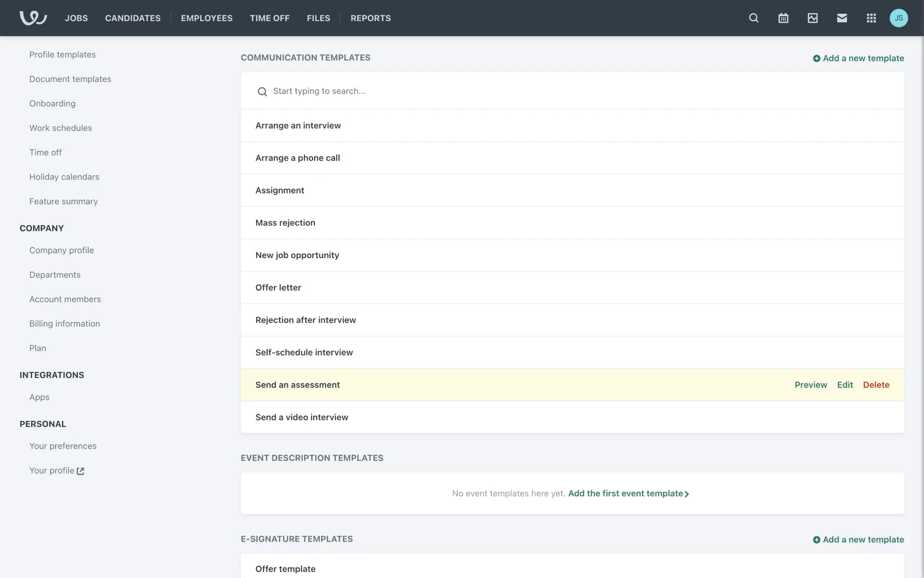Screen dimensions: 924x578
Task: Add a new e-signature template
Action: pyautogui.click(x=858, y=539)
